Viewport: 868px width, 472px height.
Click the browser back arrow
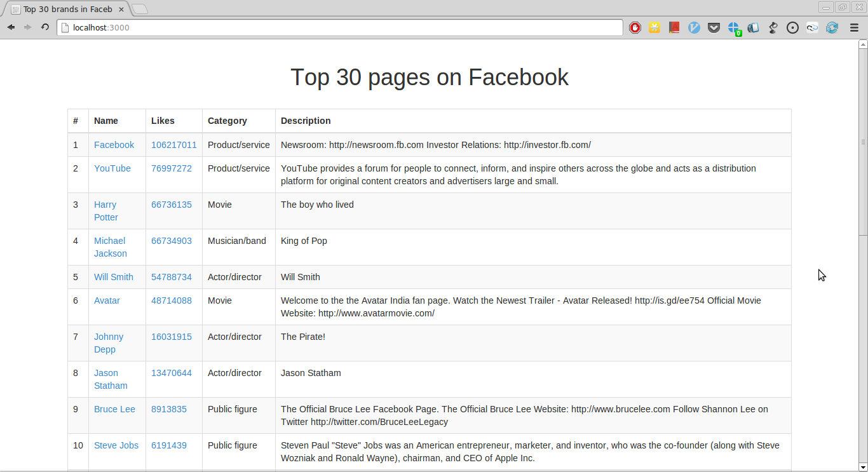pos(11,27)
